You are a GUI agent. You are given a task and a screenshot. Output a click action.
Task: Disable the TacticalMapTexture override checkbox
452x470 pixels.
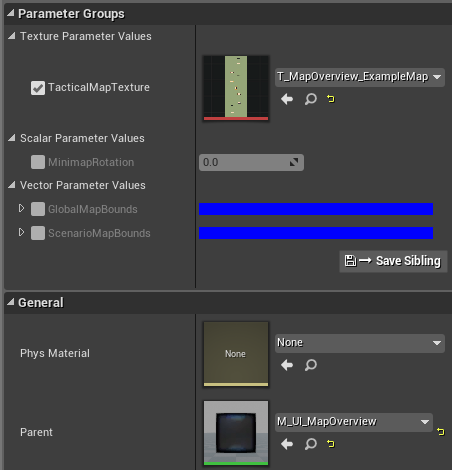[x=38, y=88]
